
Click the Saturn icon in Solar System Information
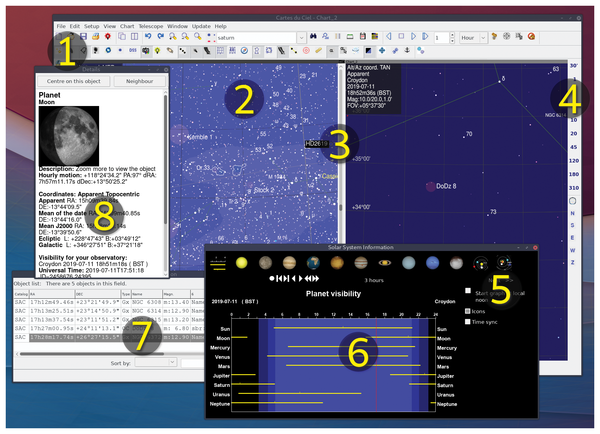[385, 263]
